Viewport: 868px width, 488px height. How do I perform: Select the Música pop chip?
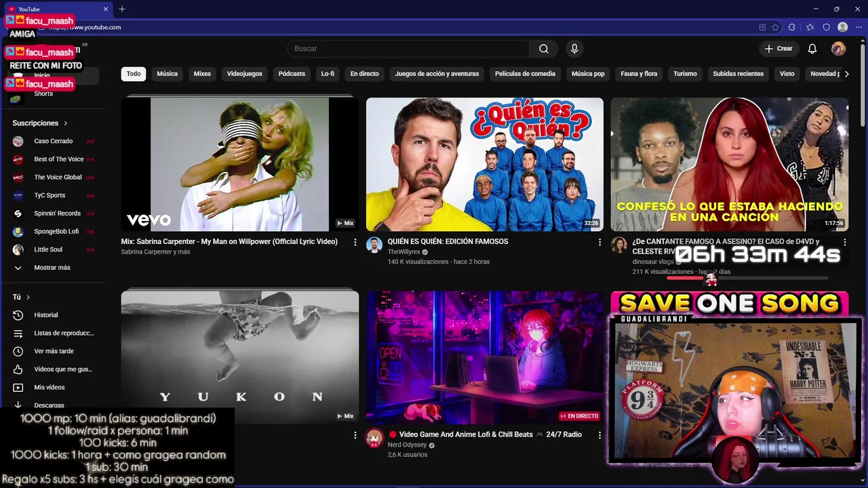(588, 74)
